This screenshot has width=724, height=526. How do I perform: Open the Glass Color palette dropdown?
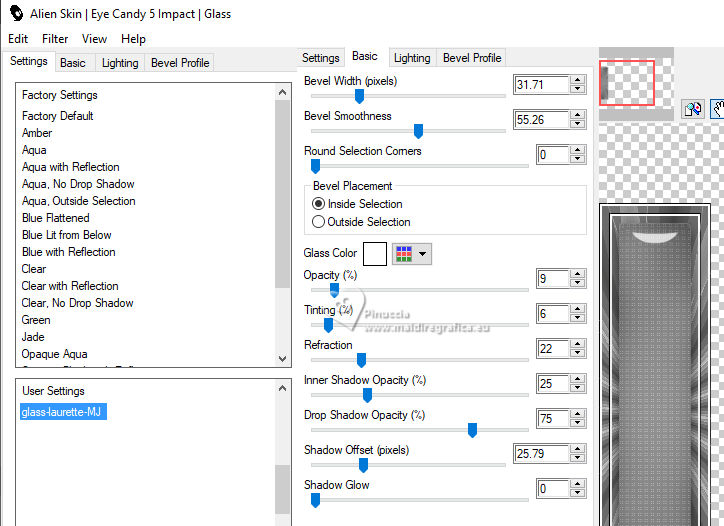click(x=412, y=254)
